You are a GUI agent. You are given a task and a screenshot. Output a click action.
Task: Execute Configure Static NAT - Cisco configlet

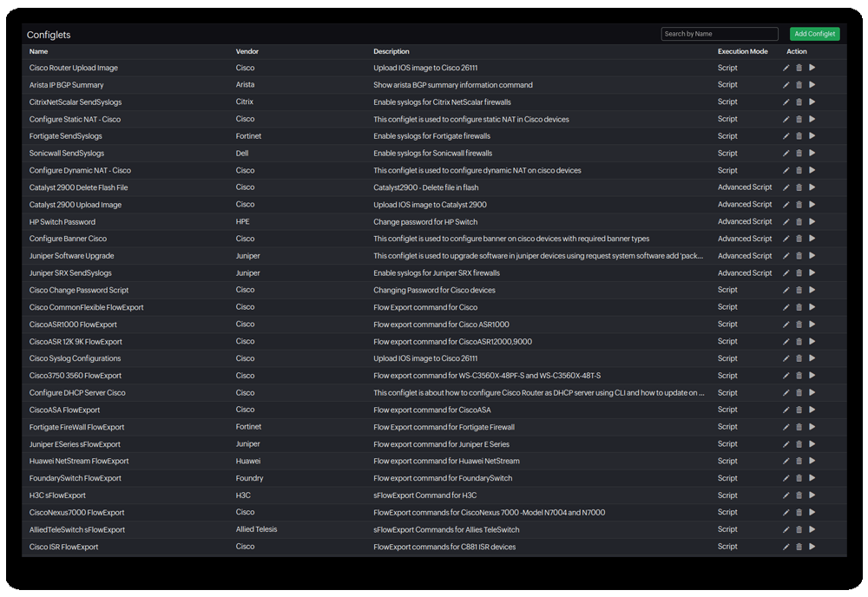click(x=812, y=119)
